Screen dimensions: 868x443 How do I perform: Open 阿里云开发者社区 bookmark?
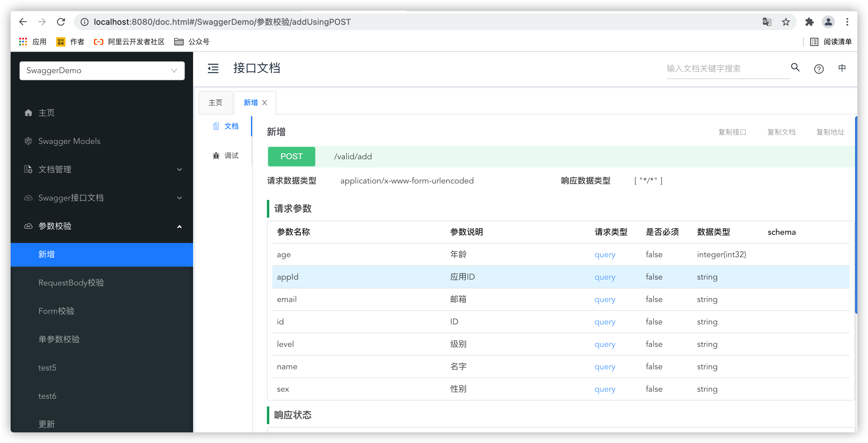pos(129,42)
